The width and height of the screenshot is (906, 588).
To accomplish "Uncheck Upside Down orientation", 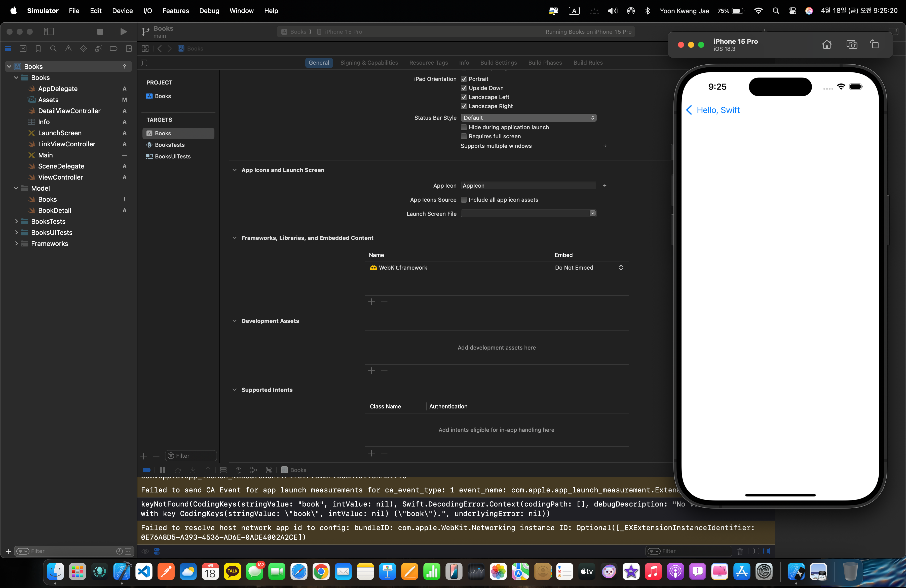I will click(464, 88).
